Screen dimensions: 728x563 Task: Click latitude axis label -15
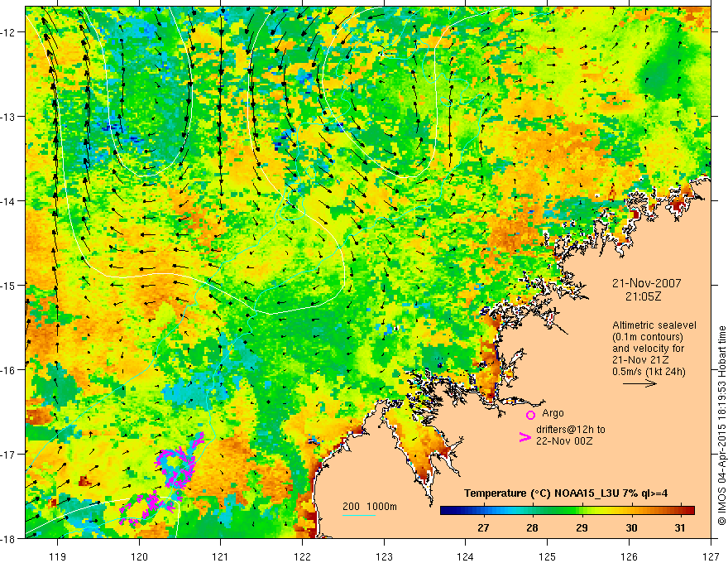[9, 285]
